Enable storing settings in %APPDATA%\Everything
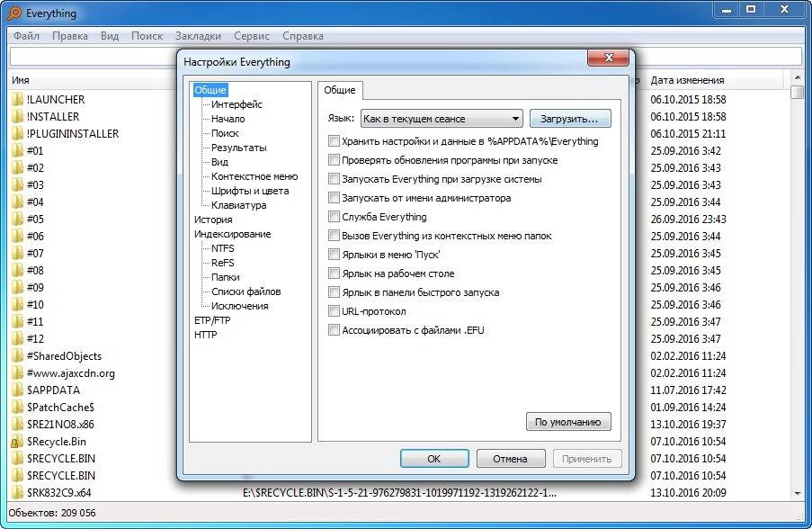Image resolution: width=812 pixels, height=529 pixels. pos(334,141)
